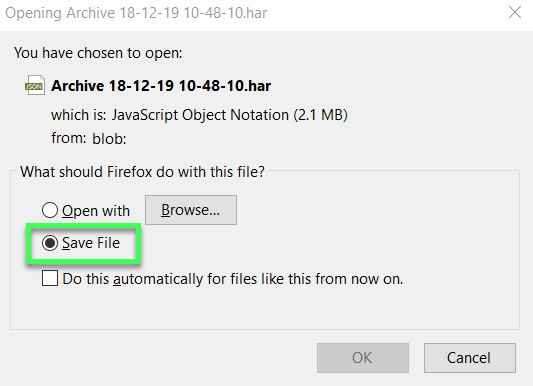533x386 pixels.
Task: Click the JSON file type icon
Action: 35,85
